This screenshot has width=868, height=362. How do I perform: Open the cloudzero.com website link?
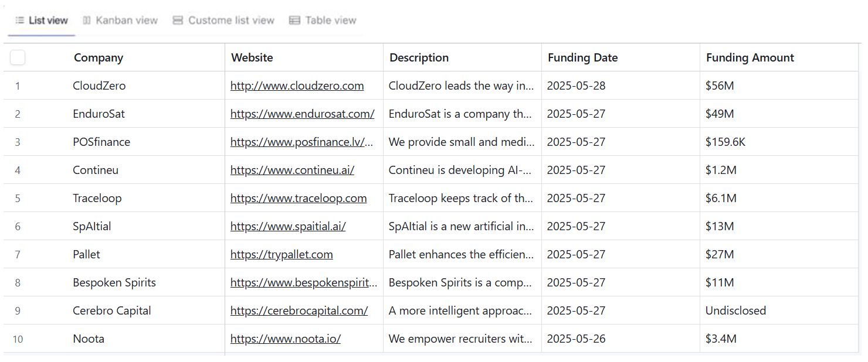point(297,86)
